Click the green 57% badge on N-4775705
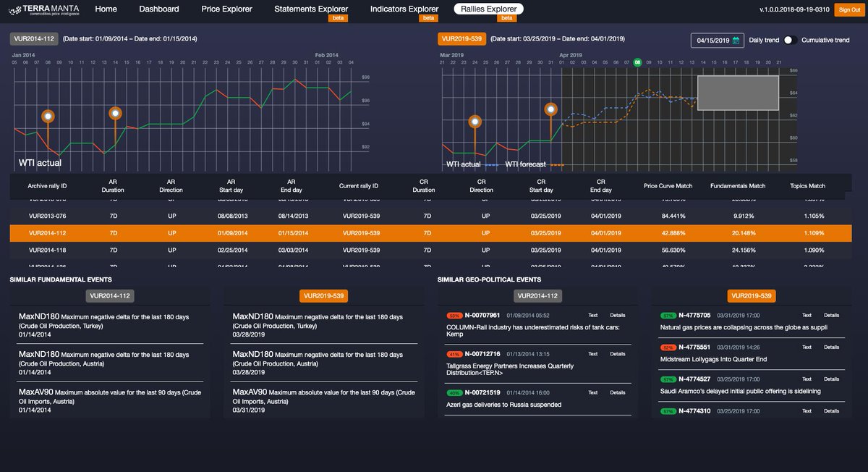The width and height of the screenshot is (868, 472). 668,315
